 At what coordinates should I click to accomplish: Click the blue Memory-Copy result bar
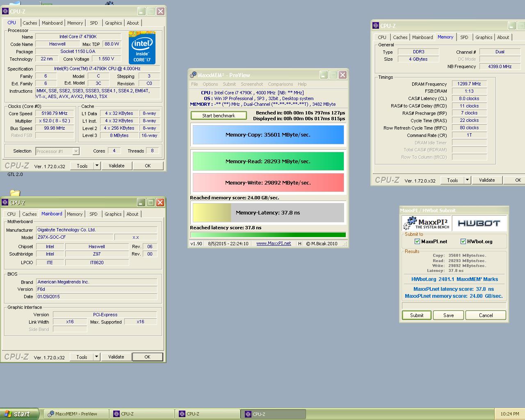[x=268, y=135]
